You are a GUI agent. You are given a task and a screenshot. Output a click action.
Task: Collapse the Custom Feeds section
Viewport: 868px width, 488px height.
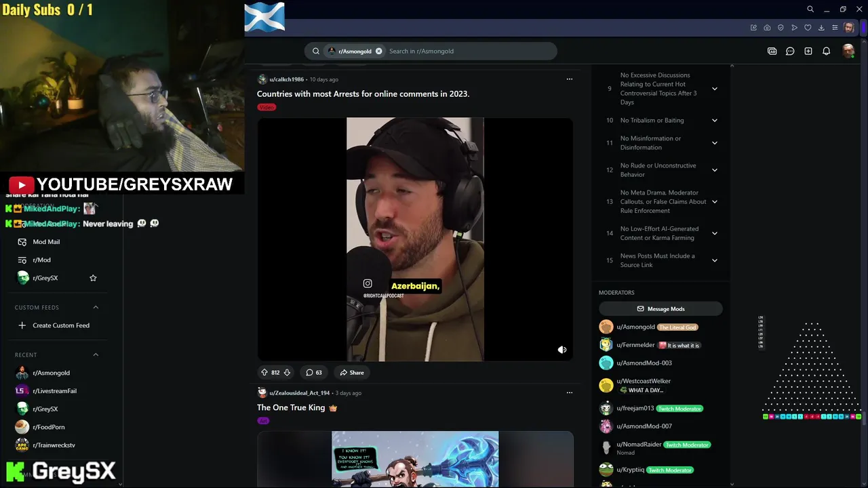tap(96, 307)
